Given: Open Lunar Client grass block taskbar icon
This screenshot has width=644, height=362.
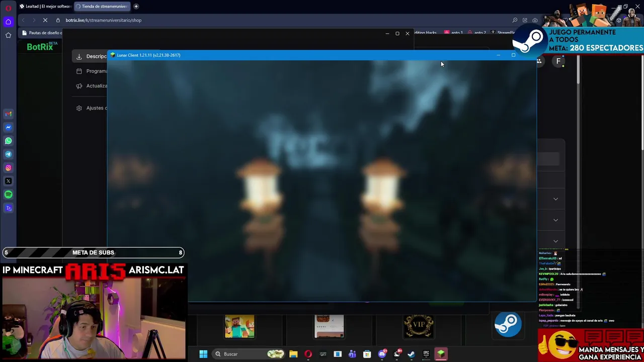Looking at the screenshot, I should (441, 354).
